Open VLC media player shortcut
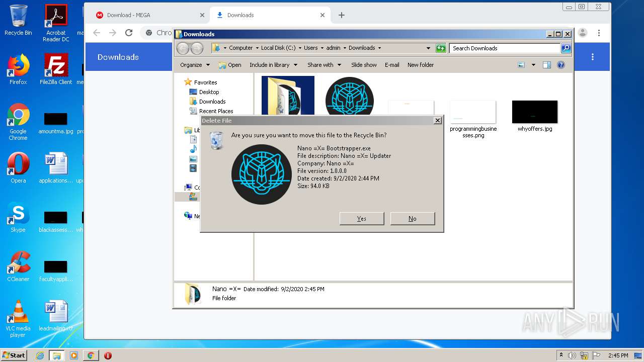Viewport: 644px width, 362px height. [18, 319]
